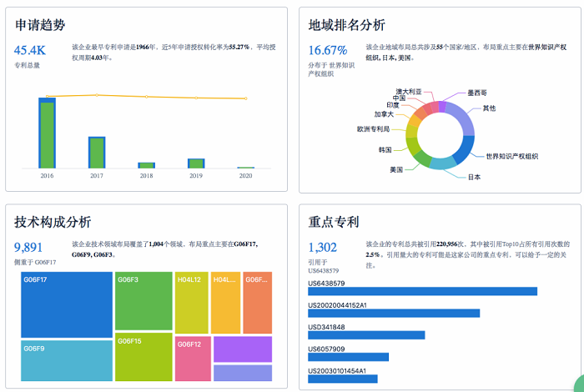Click the 45.4K total patents figure
Viewport: 584px width, 392px height.
(x=30, y=50)
